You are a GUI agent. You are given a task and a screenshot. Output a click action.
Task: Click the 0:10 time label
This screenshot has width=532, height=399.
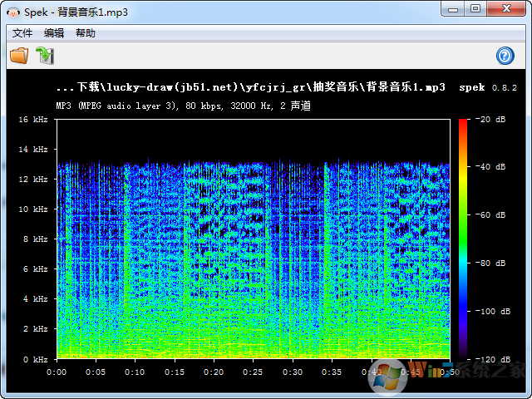(x=135, y=372)
